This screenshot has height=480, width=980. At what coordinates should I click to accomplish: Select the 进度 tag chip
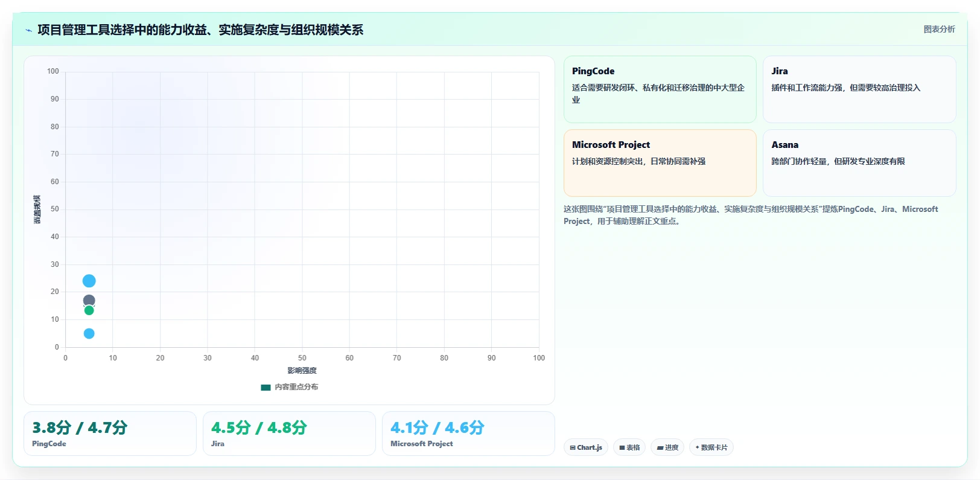[667, 447]
